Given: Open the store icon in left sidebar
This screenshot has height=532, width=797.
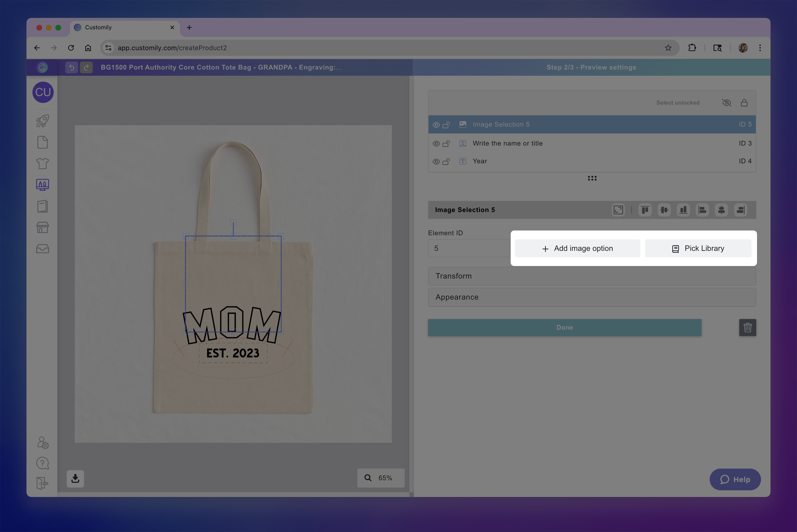Looking at the screenshot, I should click(42, 227).
